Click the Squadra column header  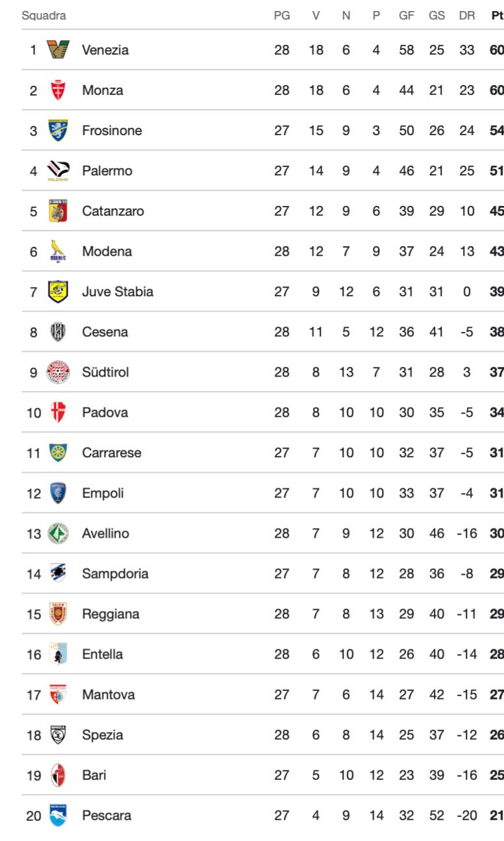click(44, 16)
